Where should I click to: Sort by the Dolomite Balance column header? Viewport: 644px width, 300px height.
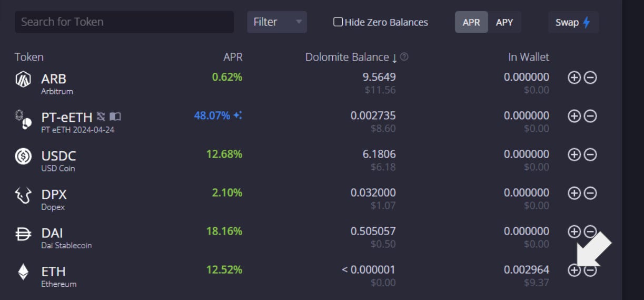pyautogui.click(x=351, y=57)
